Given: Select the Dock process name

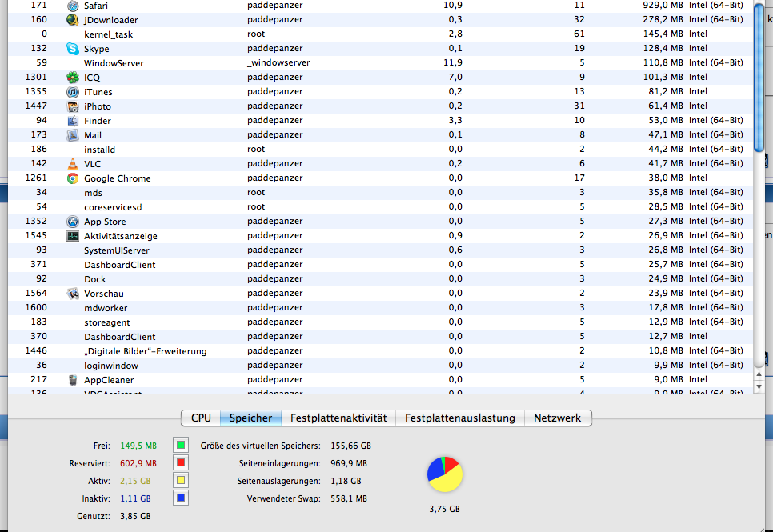Looking at the screenshot, I should 94,279.
